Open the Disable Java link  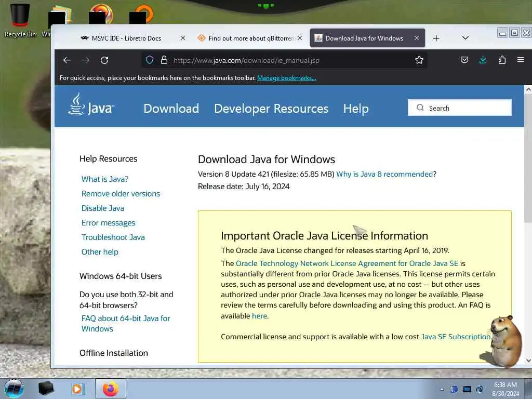tap(103, 208)
